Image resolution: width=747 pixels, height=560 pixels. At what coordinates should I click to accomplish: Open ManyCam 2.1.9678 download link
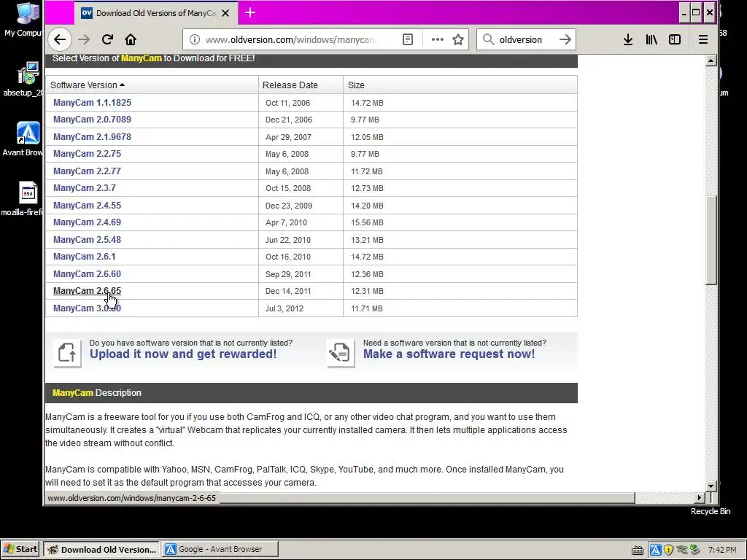(92, 136)
